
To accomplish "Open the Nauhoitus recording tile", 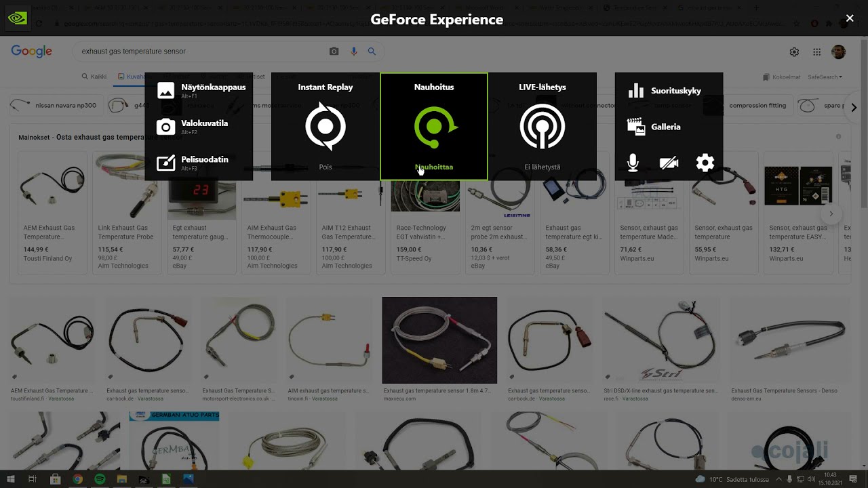I will (434, 127).
